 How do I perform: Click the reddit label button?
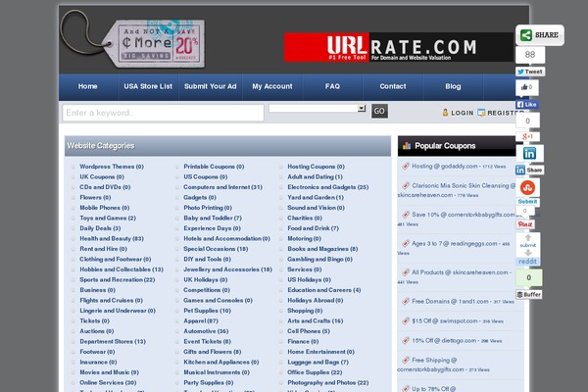click(527, 262)
